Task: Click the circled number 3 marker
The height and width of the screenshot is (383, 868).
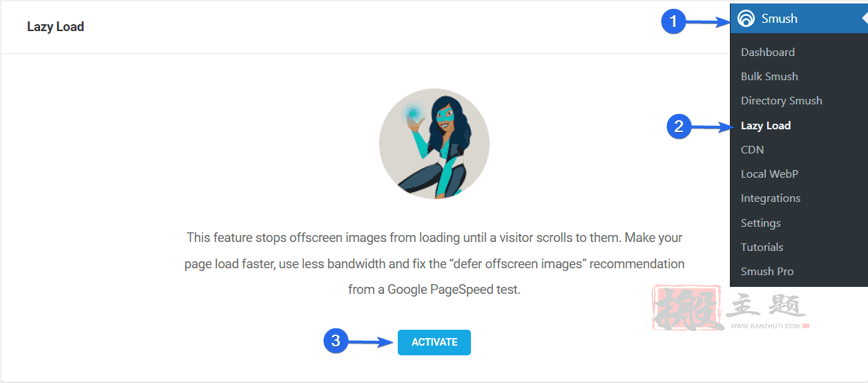Action: (x=336, y=341)
